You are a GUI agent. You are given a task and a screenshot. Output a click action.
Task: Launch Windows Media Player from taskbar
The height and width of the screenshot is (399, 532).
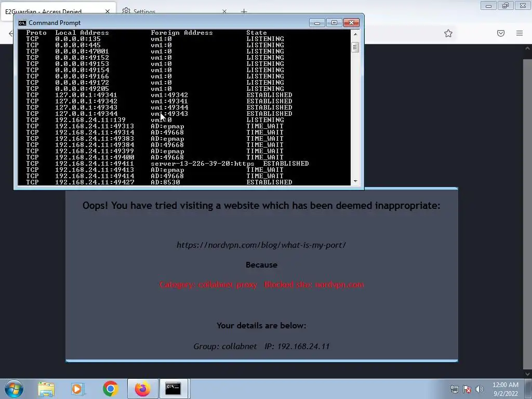click(x=78, y=389)
